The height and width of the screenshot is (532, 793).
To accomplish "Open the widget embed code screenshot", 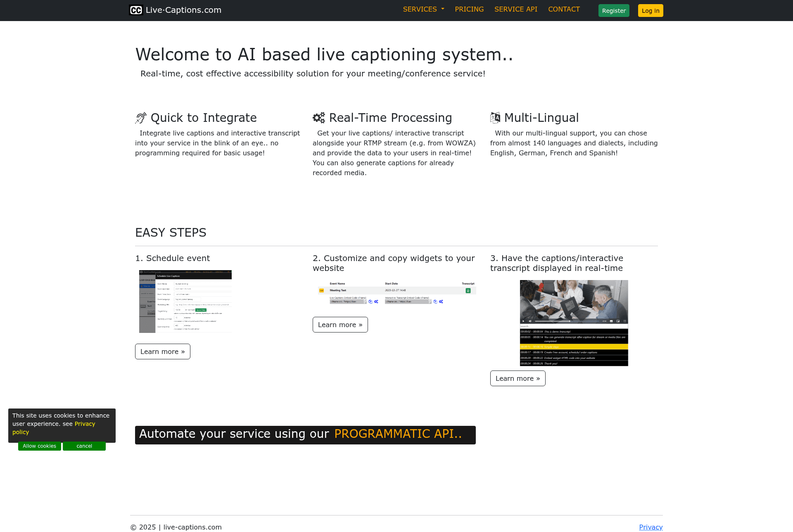I will coord(396,293).
